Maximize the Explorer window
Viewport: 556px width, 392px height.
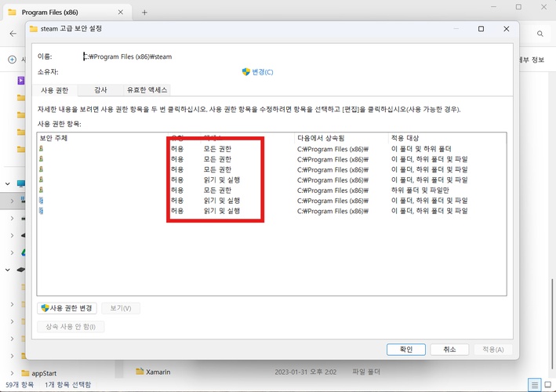(518, 7)
